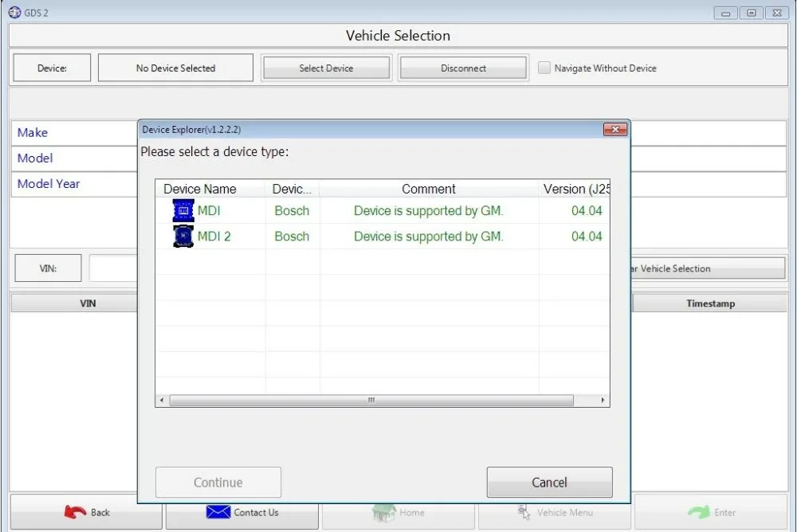Viewport: 797px width, 532px height.
Task: Minimize the GDS 2 window
Action: pos(725,13)
